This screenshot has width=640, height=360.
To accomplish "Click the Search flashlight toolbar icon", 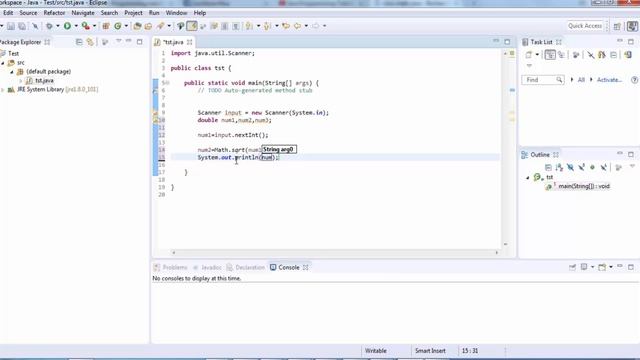I will tap(160, 26).
